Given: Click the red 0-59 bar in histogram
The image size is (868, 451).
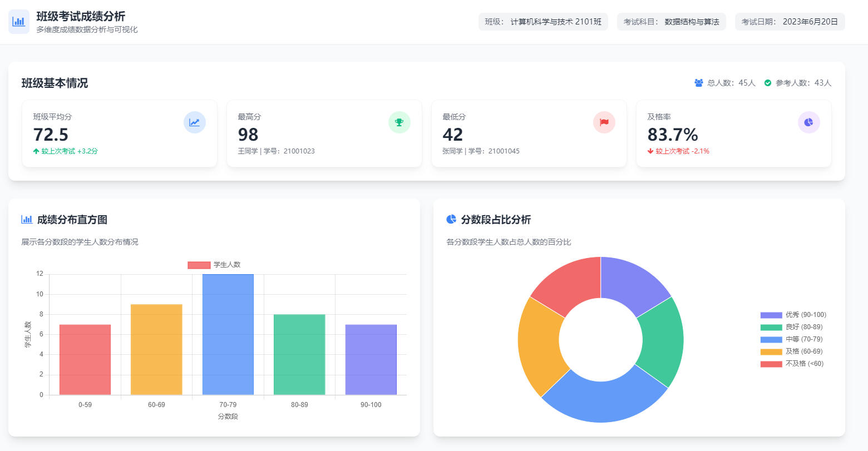Looking at the screenshot, I should click(85, 359).
